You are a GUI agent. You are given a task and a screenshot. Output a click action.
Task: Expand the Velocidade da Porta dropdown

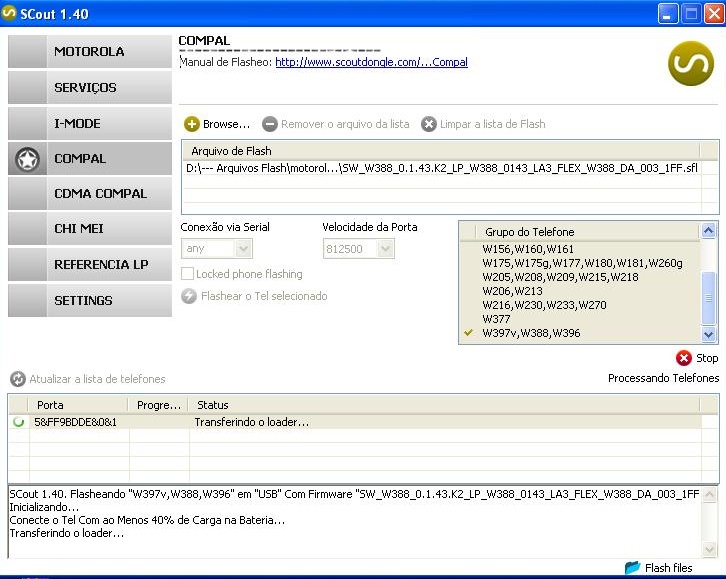[x=386, y=248]
